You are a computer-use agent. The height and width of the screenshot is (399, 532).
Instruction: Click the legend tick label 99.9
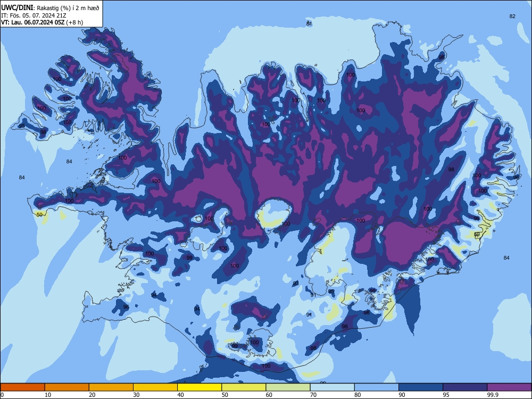(493, 395)
